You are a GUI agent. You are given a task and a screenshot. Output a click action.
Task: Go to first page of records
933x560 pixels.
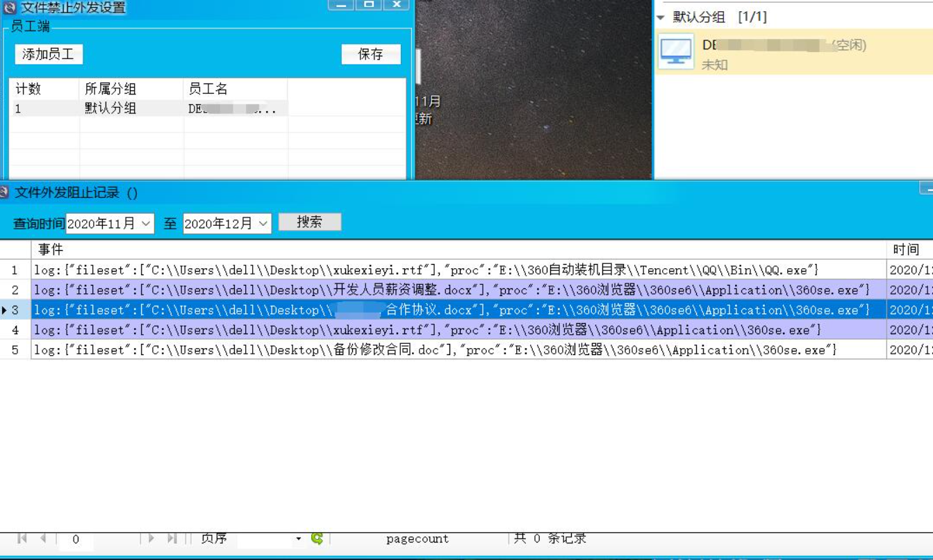[22, 538]
